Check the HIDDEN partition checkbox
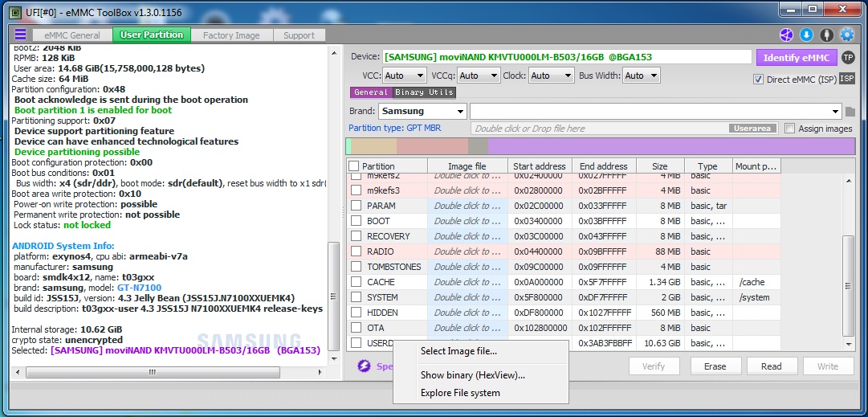 [x=356, y=313]
